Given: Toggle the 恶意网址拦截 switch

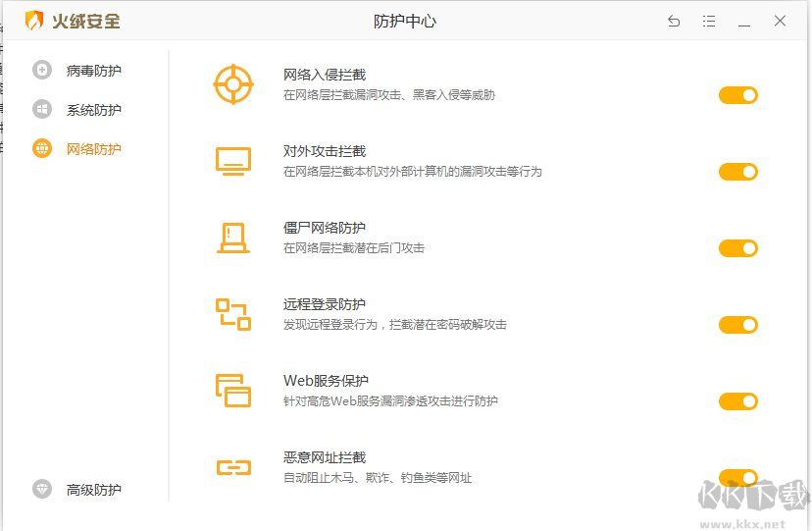Looking at the screenshot, I should click(737, 478).
